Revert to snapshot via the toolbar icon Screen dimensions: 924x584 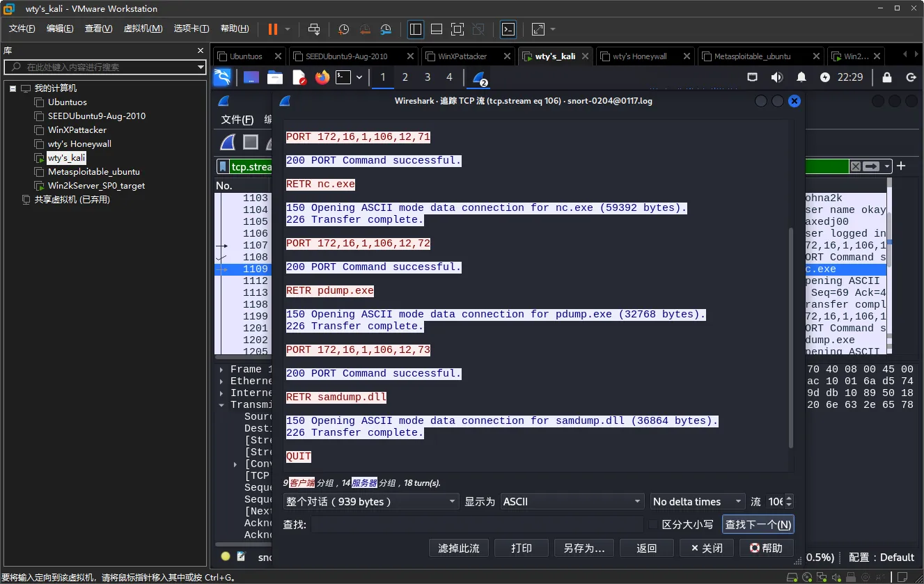click(x=365, y=29)
